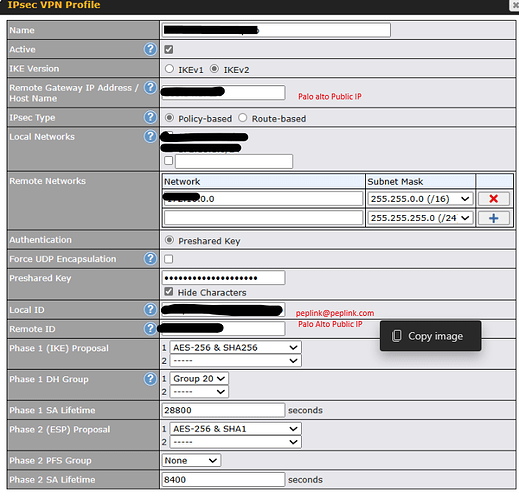
Task: Open help icon beside Local Networks
Action: coord(150,136)
